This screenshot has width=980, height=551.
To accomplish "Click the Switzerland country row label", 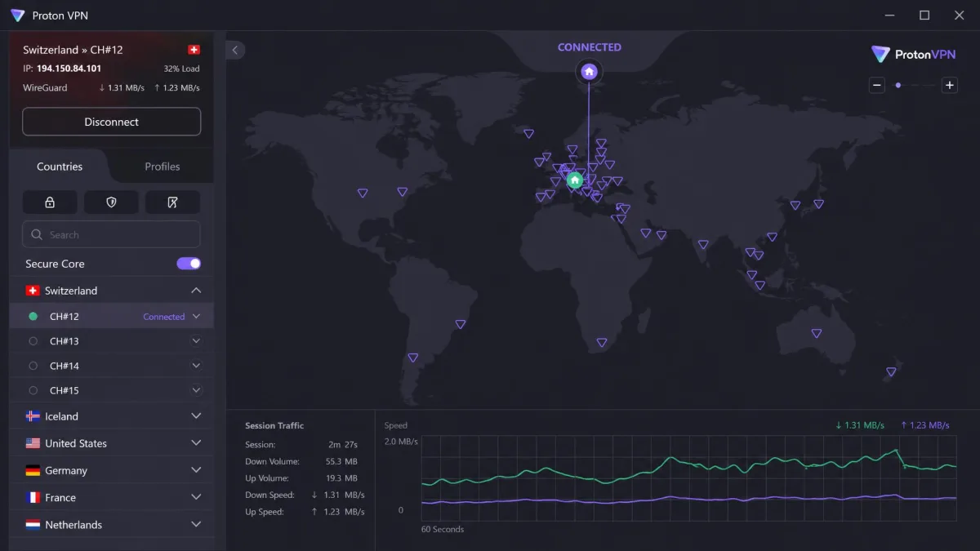I will (71, 291).
